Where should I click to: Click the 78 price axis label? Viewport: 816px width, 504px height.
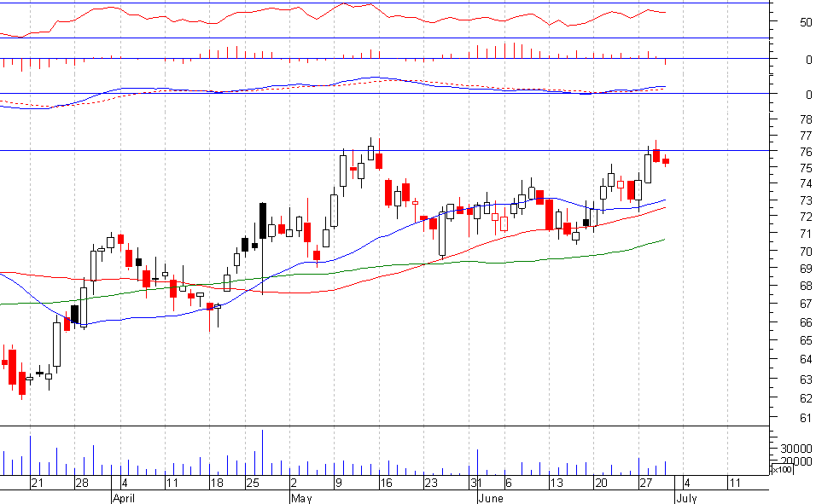806,119
